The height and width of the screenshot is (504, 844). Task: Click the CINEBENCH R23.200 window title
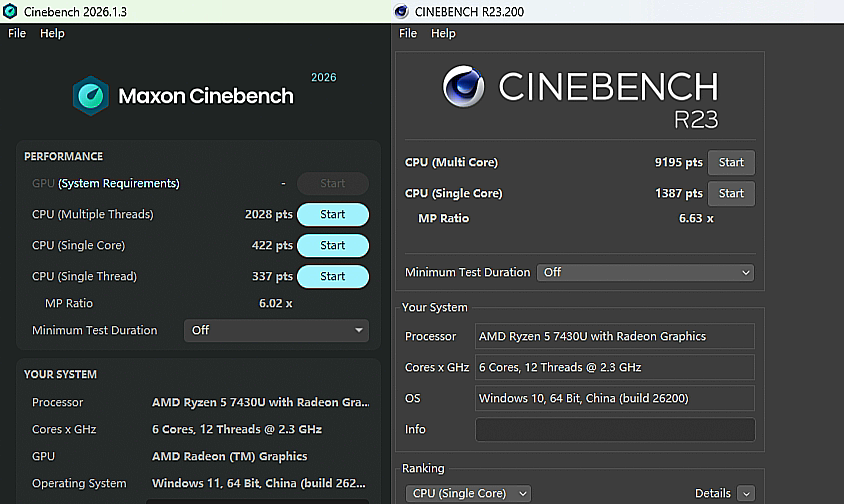click(469, 12)
